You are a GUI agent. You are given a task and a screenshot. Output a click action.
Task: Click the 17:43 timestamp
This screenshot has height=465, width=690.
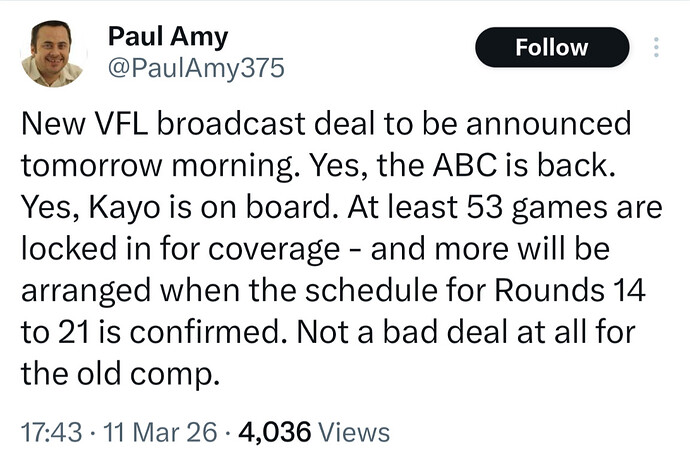coord(48,432)
